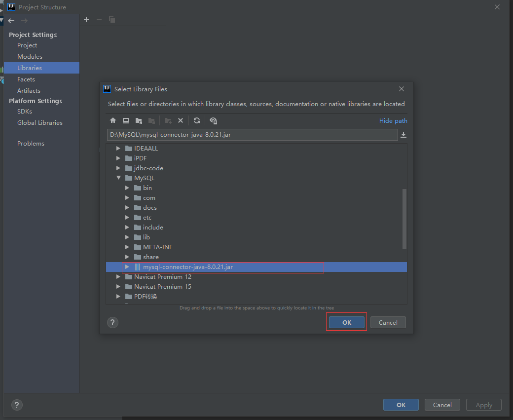Screen dimensions: 513x420
Task: Go to the Home directory icon
Action: click(x=113, y=120)
